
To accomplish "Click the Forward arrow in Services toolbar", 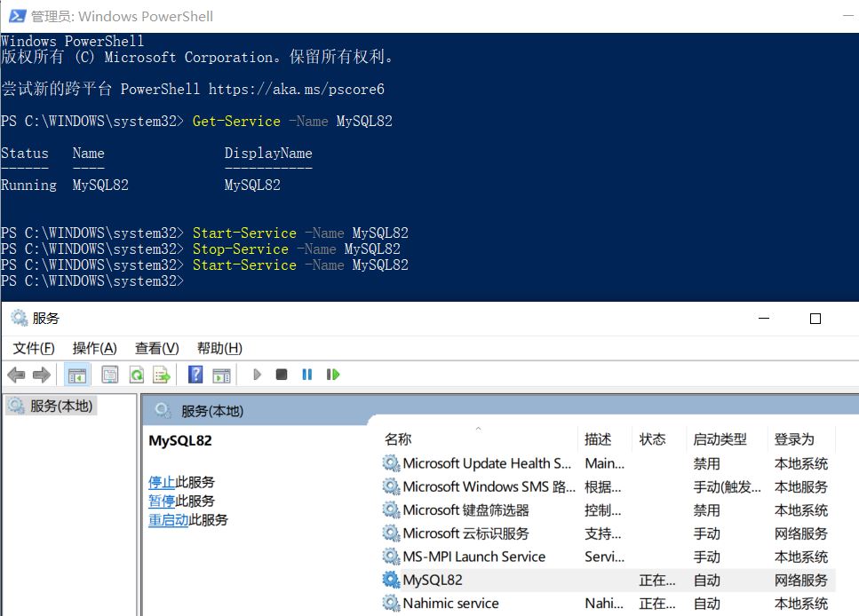I will [x=42, y=375].
